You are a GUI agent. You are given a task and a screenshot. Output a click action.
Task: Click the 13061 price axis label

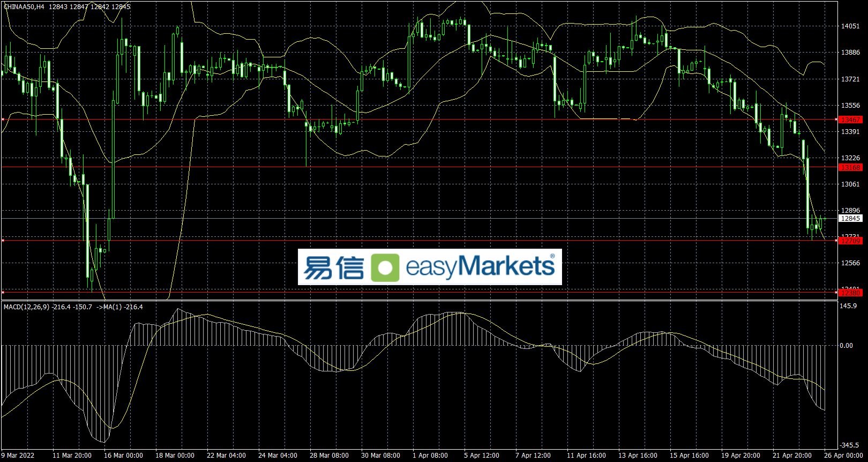click(850, 184)
